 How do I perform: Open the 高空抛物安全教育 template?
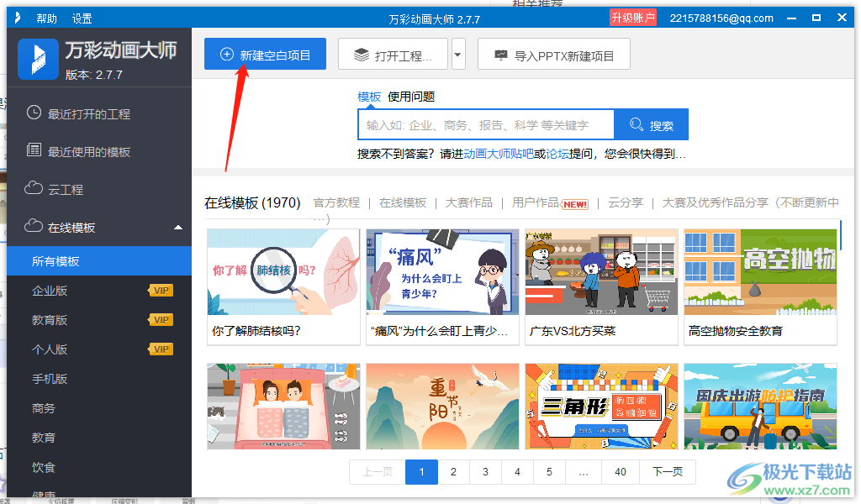[x=760, y=272]
